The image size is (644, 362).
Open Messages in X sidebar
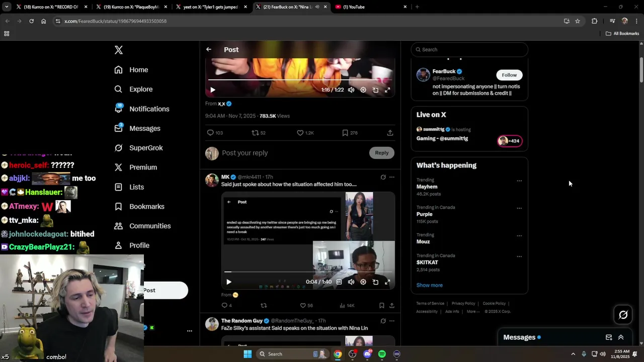(x=137, y=128)
